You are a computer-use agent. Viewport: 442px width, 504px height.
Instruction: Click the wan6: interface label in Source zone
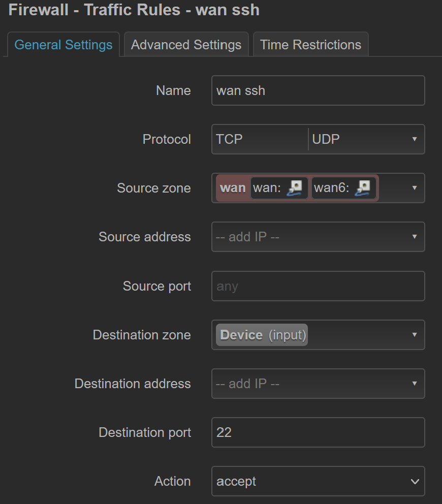click(332, 188)
